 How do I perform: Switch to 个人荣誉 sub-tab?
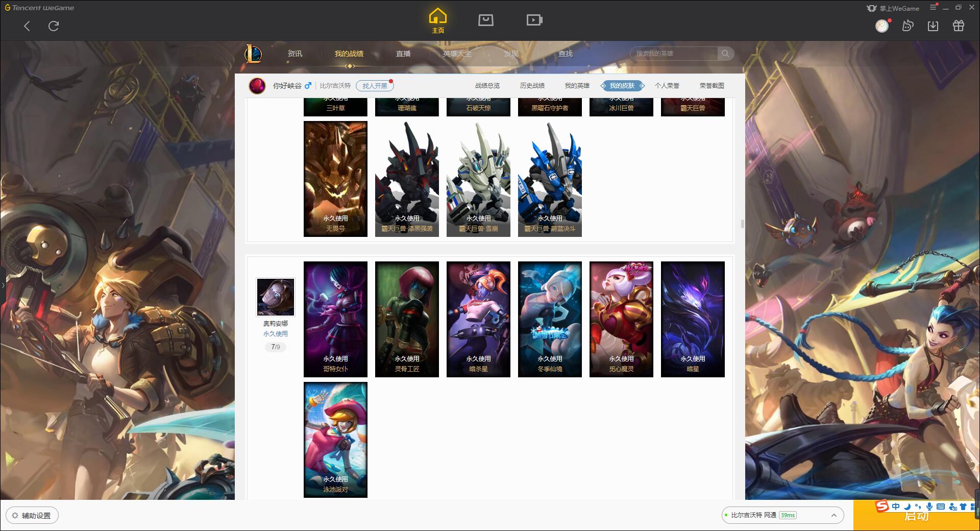coord(667,86)
